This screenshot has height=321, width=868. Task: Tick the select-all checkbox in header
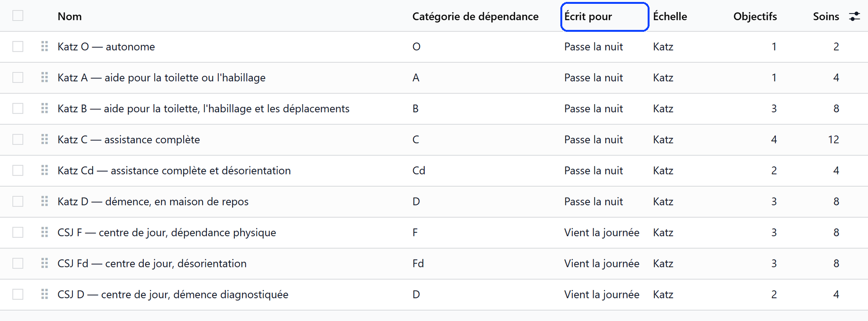(x=18, y=15)
